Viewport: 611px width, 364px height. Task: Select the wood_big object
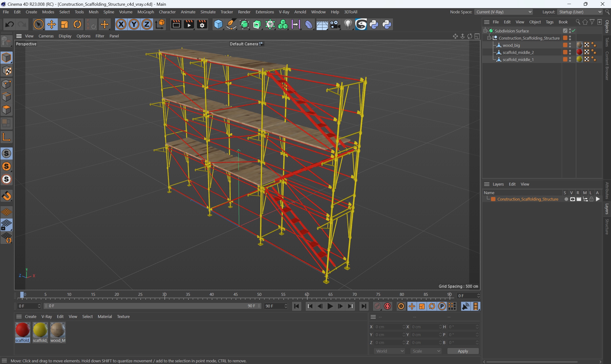click(511, 45)
